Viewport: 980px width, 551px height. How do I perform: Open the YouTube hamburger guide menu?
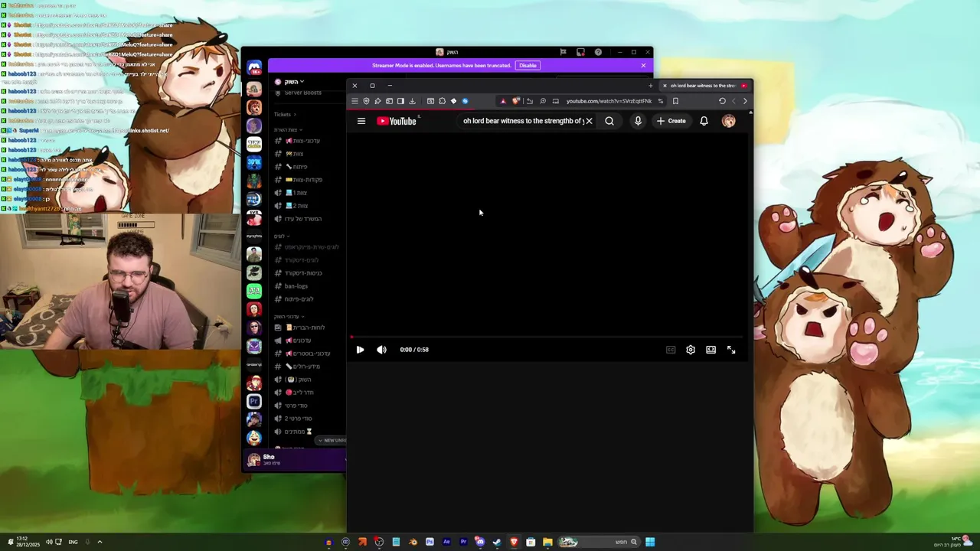pos(361,121)
